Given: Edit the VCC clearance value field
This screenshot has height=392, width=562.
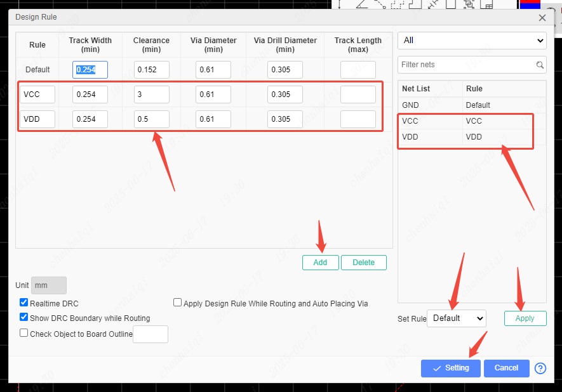Looking at the screenshot, I should [x=151, y=95].
